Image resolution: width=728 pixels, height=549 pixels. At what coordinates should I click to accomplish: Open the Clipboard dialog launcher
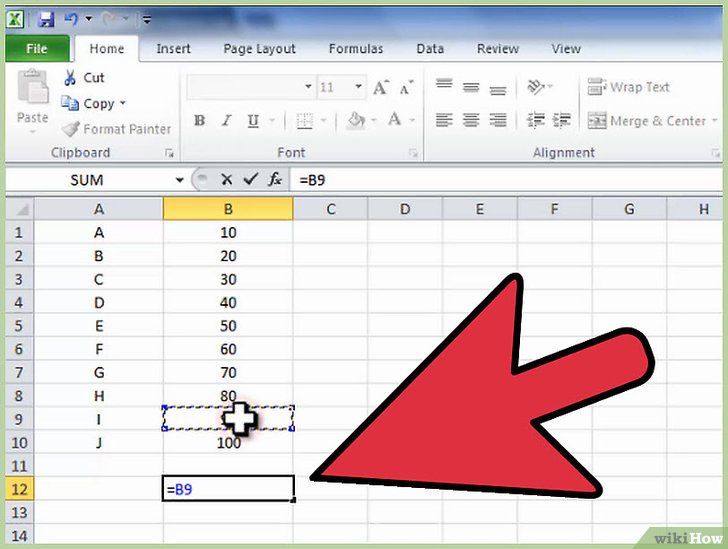tap(169, 153)
